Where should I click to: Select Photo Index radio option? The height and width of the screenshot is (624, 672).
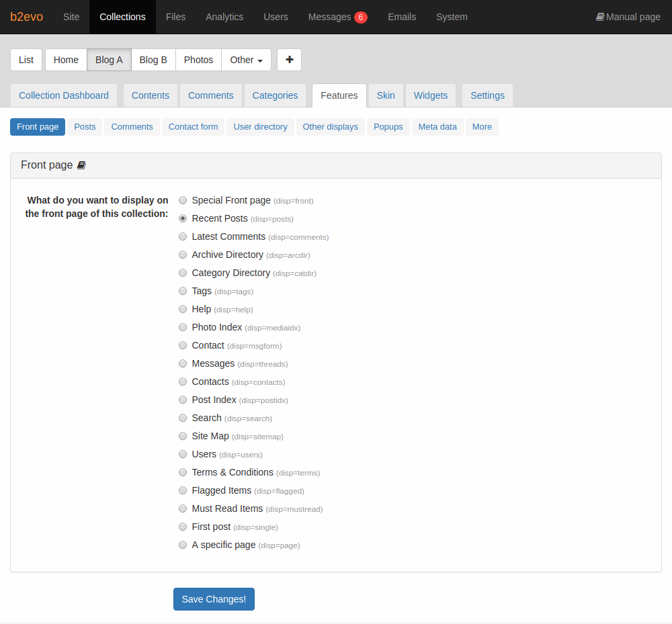183,327
